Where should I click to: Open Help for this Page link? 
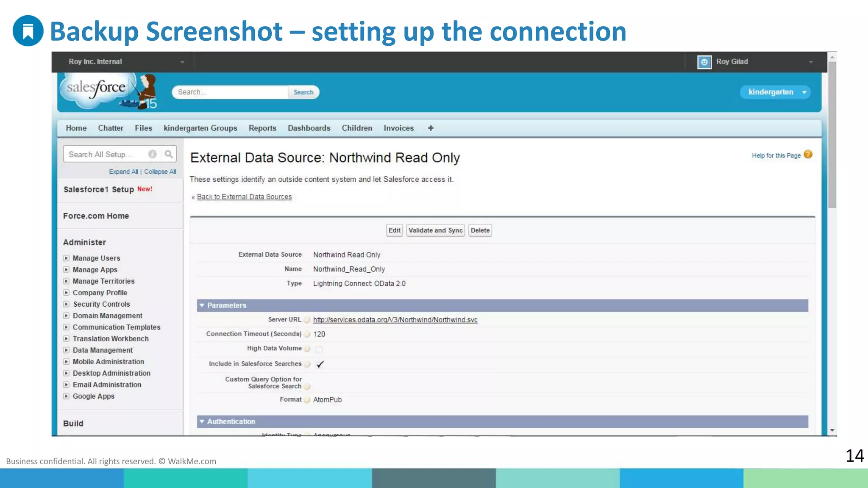(776, 155)
